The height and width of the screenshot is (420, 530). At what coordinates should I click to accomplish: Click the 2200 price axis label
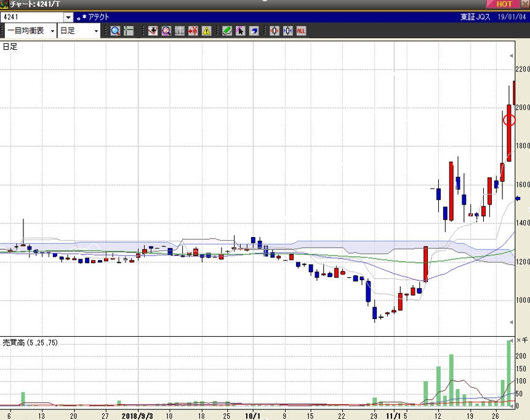click(x=523, y=70)
